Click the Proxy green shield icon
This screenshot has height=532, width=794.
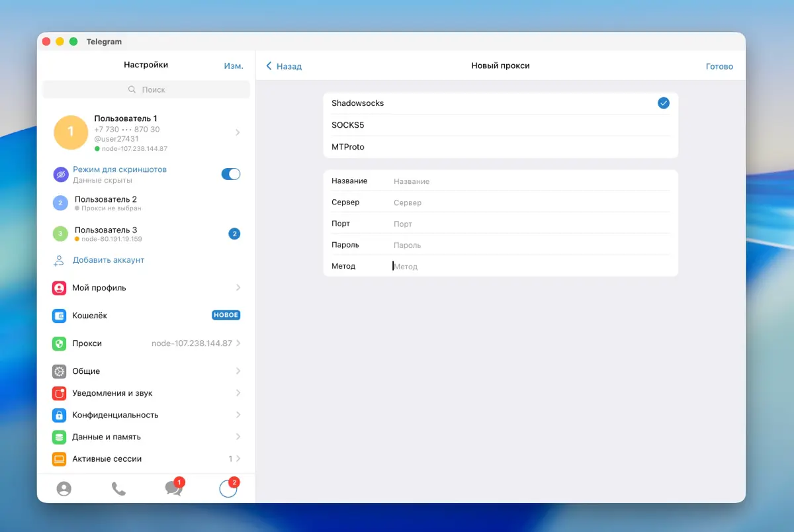[60, 343]
